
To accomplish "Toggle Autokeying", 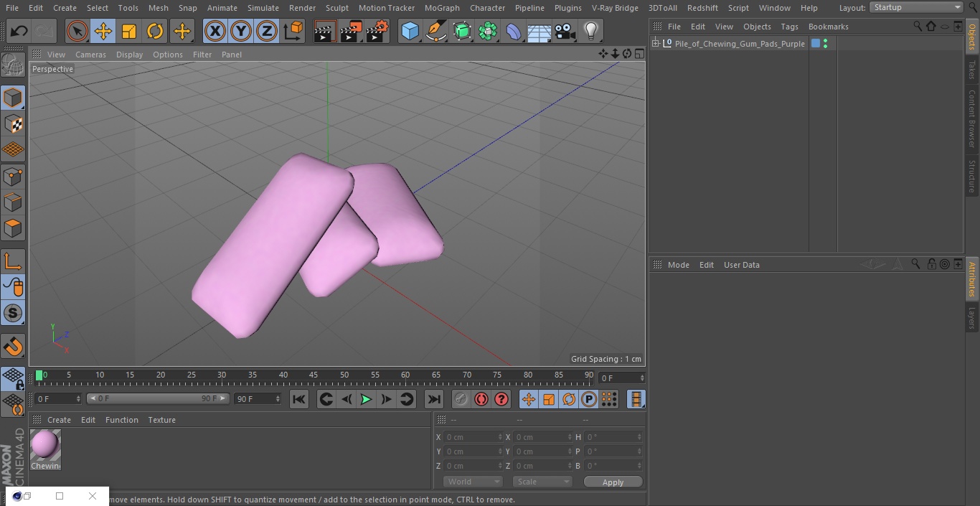I will click(481, 399).
